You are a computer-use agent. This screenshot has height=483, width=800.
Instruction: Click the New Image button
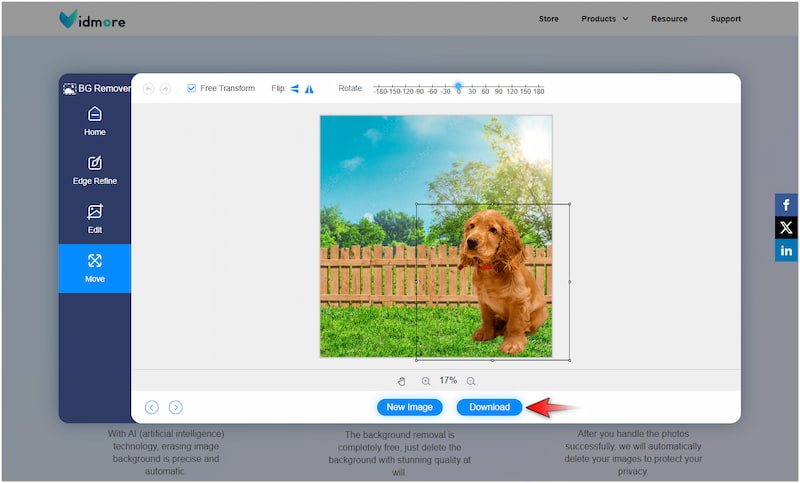click(409, 407)
